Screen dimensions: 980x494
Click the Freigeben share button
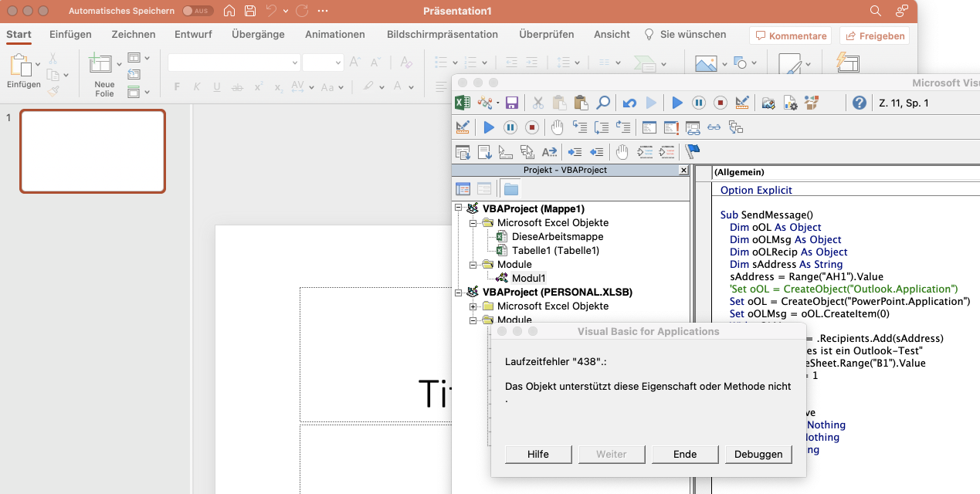[x=874, y=36]
